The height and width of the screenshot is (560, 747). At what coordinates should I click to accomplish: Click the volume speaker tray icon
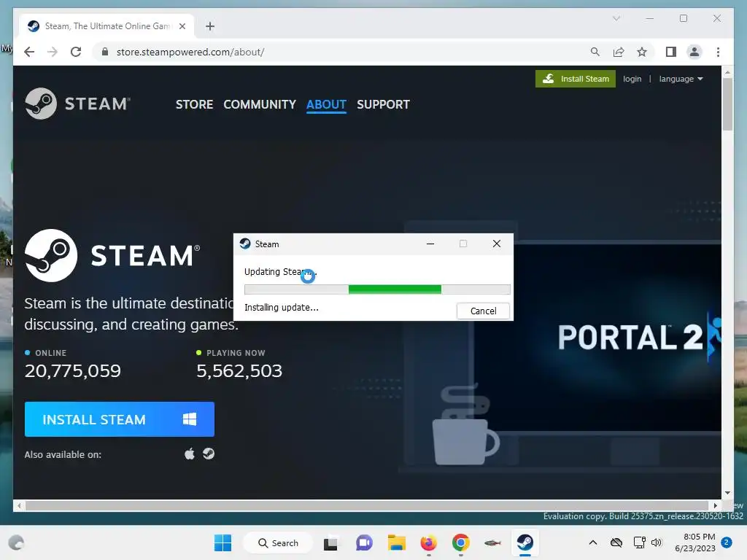tap(657, 542)
